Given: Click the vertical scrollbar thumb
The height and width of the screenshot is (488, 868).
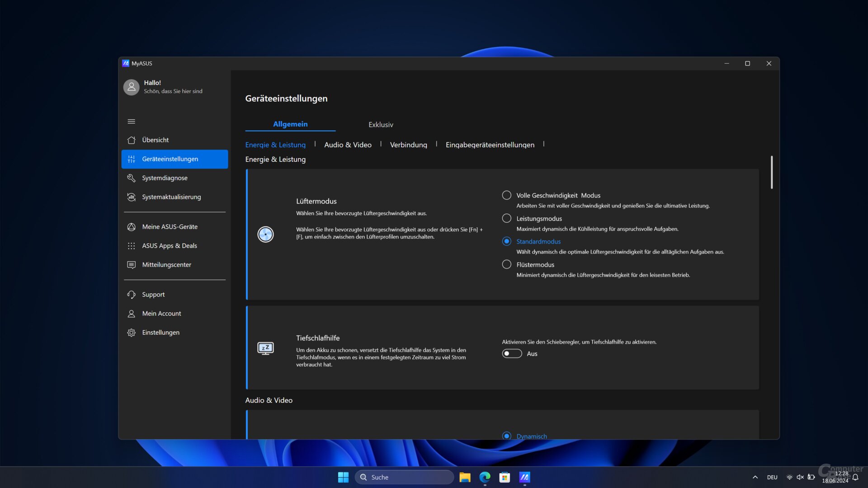Looking at the screenshot, I should click(772, 172).
